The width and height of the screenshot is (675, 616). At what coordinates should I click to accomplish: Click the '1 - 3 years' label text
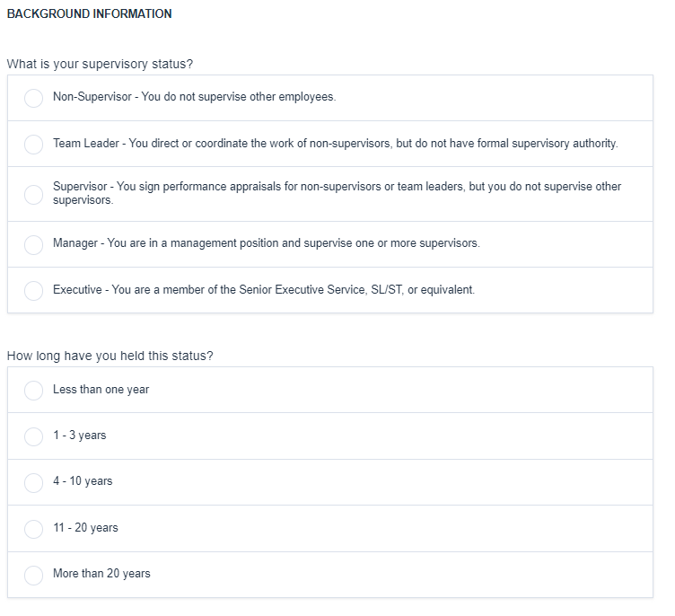click(79, 436)
